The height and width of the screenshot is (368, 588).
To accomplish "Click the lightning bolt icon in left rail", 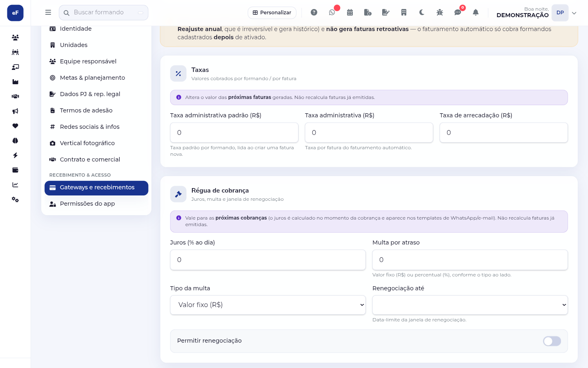I will 15,155.
